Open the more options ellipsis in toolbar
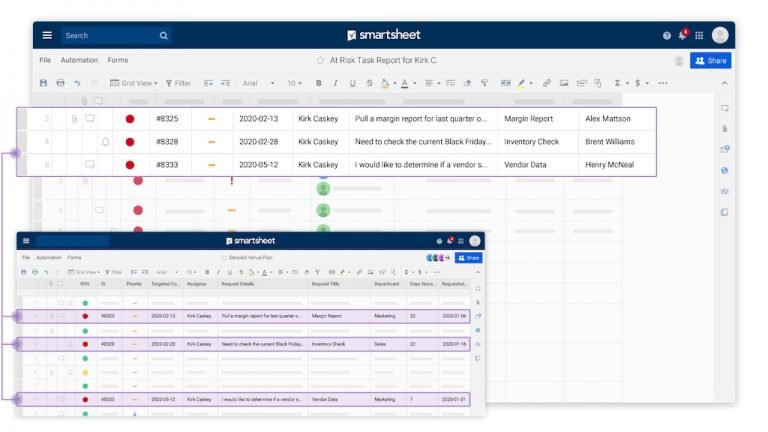The width and height of the screenshot is (768, 432). pyautogui.click(x=663, y=83)
